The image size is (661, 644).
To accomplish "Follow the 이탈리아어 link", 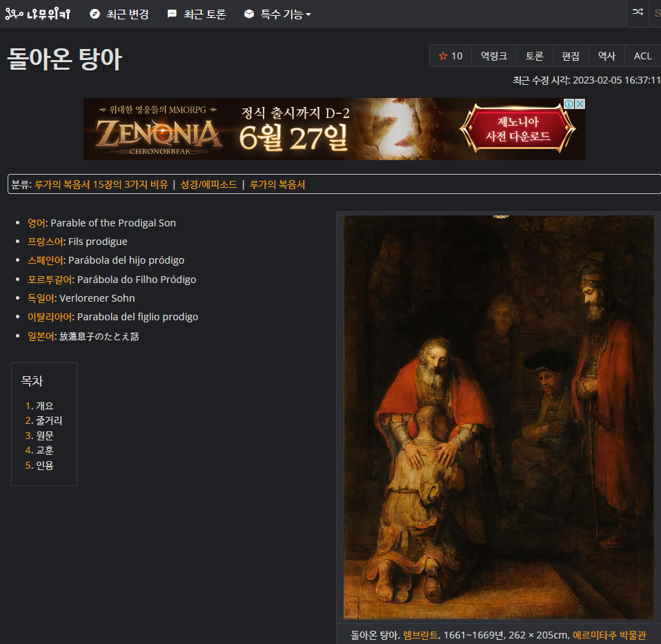I will pyautogui.click(x=50, y=317).
